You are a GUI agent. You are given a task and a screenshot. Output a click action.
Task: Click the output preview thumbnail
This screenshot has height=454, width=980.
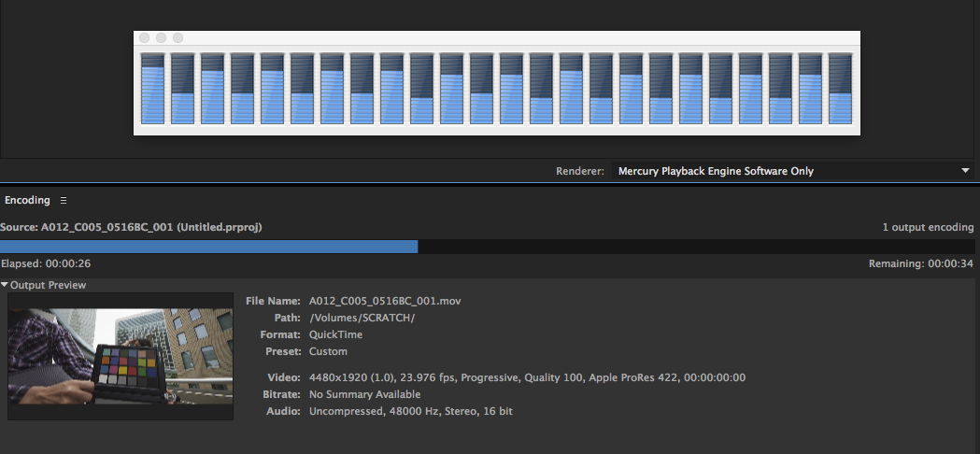[x=120, y=357]
